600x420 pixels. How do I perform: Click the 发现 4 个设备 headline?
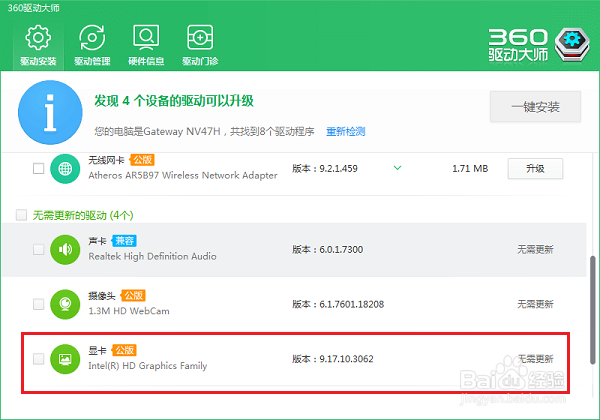174,101
